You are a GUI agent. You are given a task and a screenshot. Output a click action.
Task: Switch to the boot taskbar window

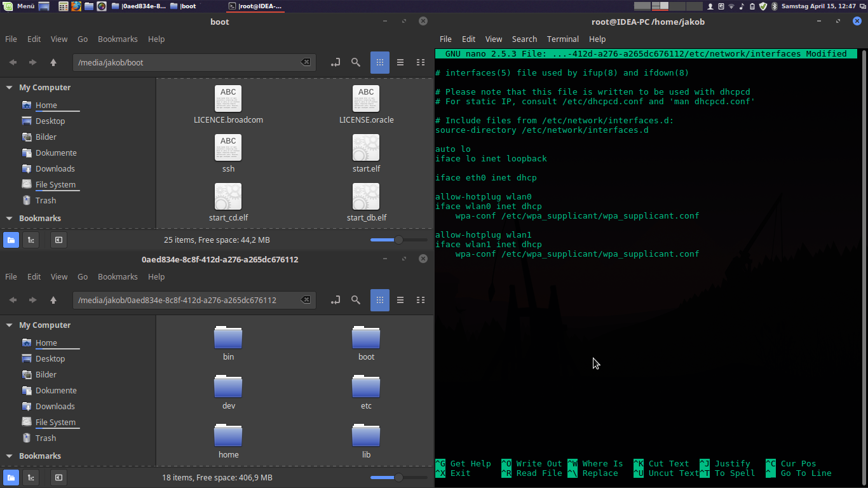184,6
